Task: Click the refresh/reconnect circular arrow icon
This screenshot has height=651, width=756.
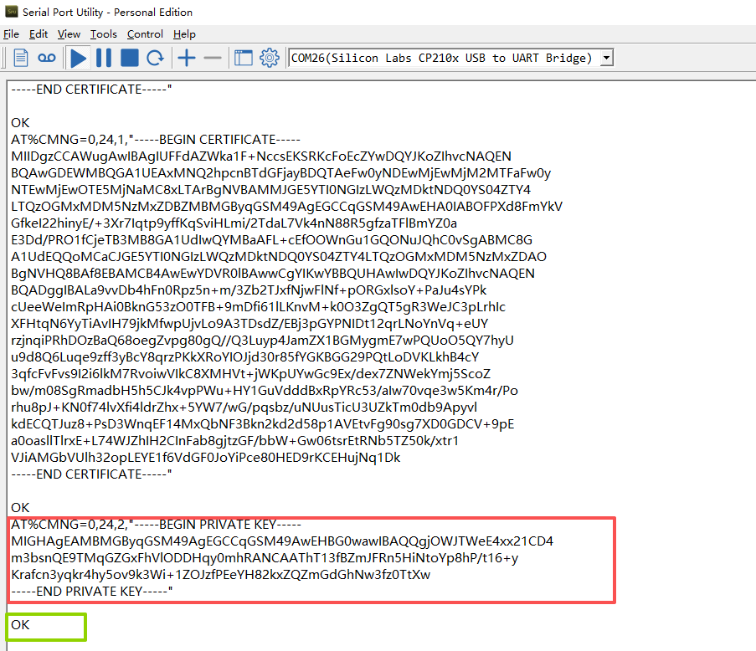Action: point(155,58)
